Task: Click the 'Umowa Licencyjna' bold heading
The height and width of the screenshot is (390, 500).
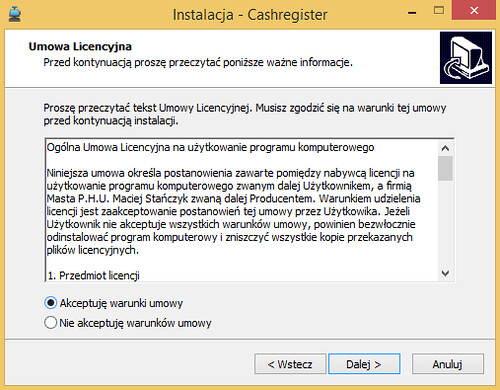Action: (x=80, y=47)
